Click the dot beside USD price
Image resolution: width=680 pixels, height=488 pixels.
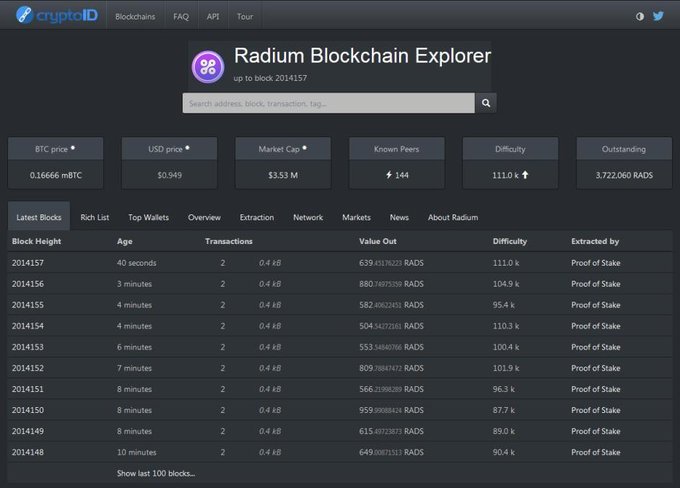187,148
